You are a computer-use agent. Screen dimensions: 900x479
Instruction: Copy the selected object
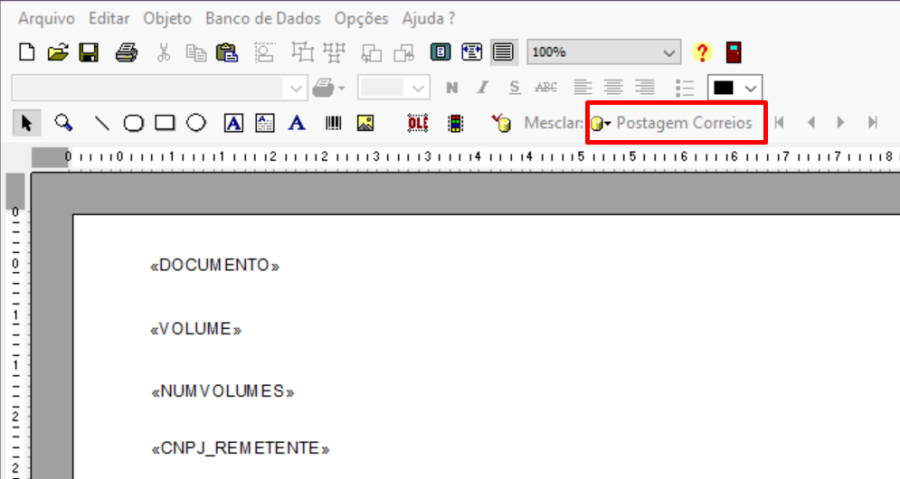click(x=196, y=53)
